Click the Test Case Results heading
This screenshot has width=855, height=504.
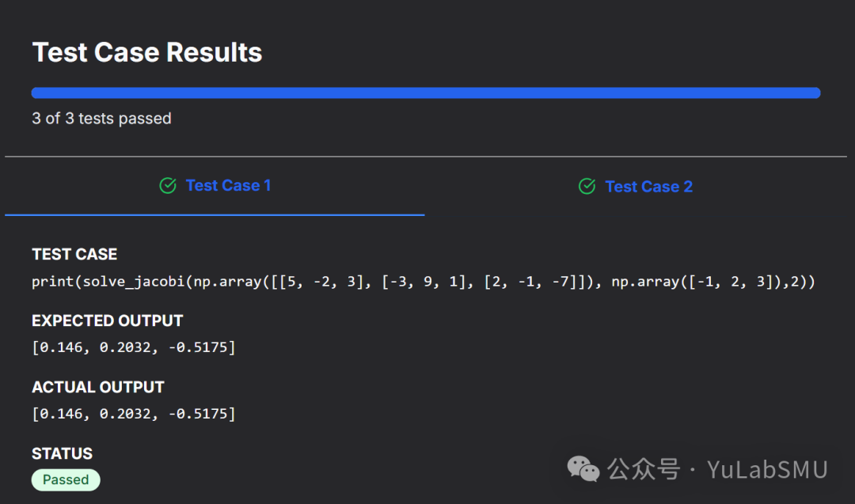[x=147, y=52]
